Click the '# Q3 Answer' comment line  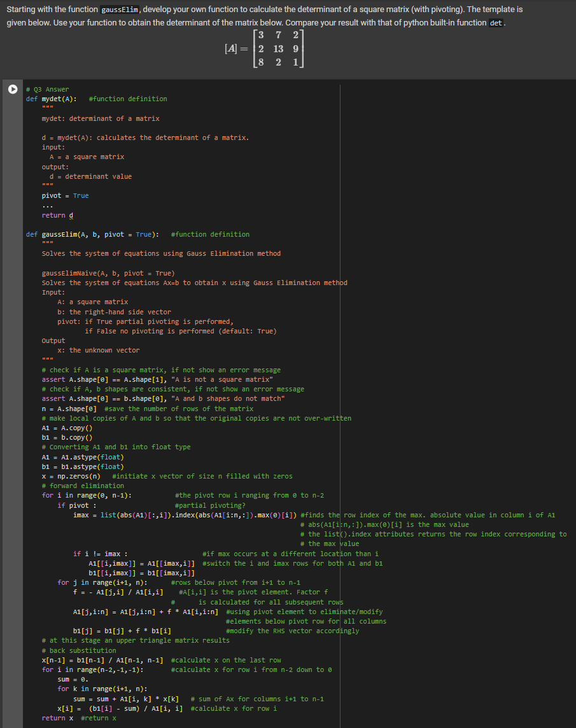tap(47, 89)
